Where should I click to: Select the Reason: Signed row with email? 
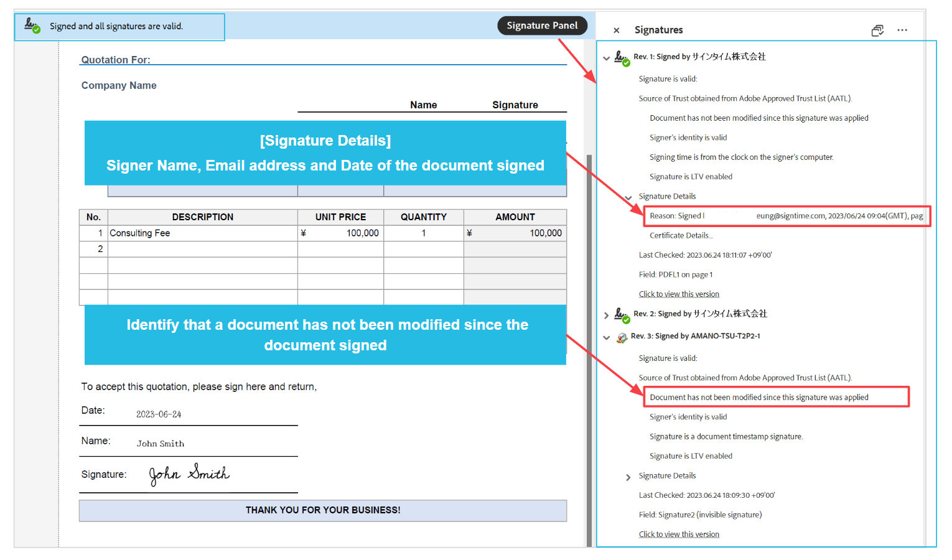click(x=786, y=216)
